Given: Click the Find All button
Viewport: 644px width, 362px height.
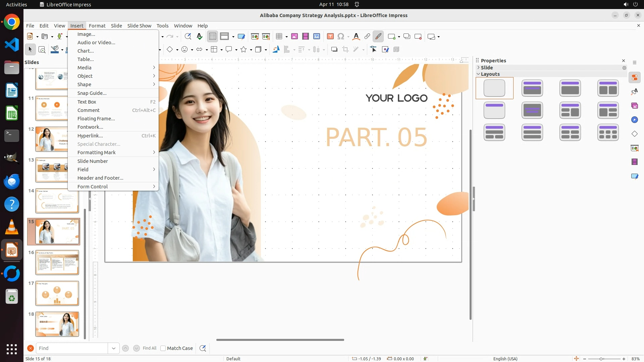Looking at the screenshot, I should point(149,348).
